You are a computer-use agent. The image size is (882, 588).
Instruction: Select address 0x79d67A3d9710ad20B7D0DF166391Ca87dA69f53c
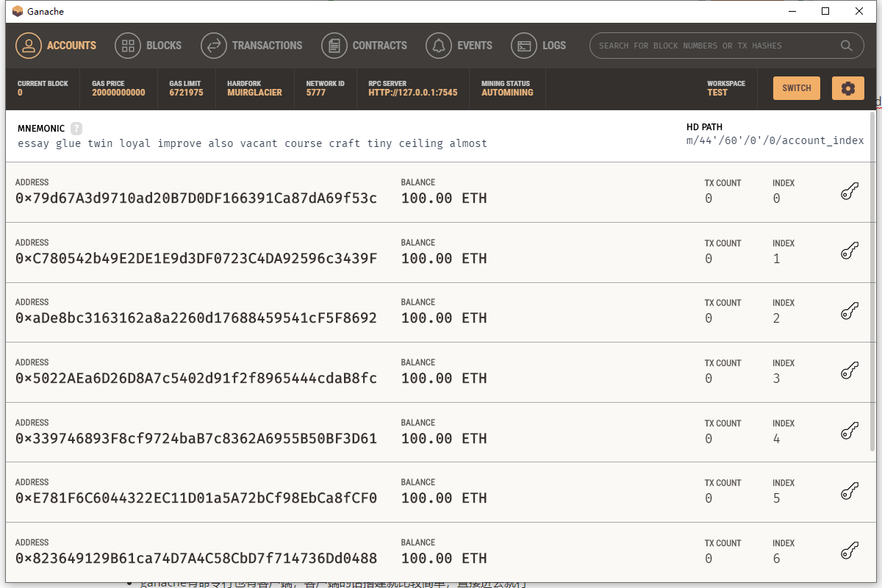click(196, 198)
